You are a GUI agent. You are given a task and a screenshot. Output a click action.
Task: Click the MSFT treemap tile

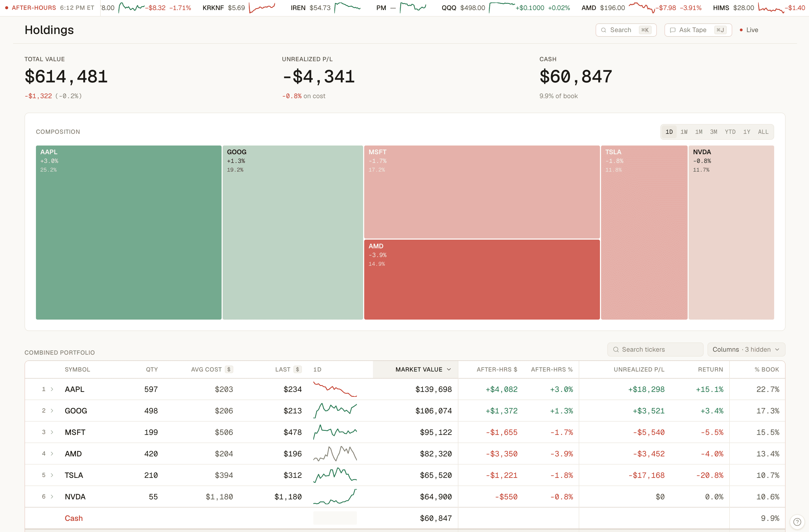point(482,192)
